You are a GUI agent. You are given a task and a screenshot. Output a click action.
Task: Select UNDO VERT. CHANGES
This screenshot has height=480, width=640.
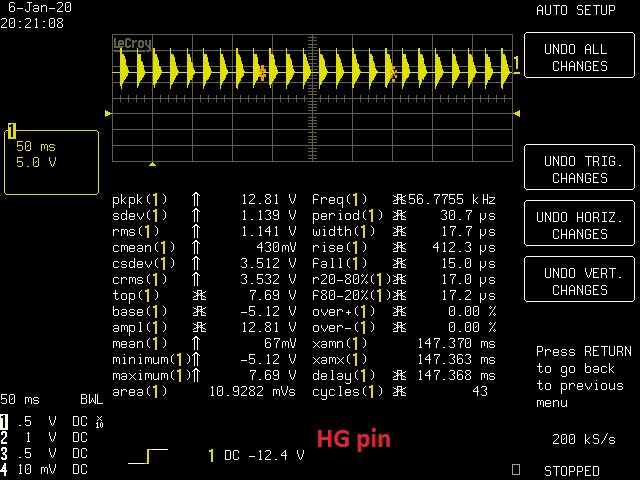click(579, 279)
